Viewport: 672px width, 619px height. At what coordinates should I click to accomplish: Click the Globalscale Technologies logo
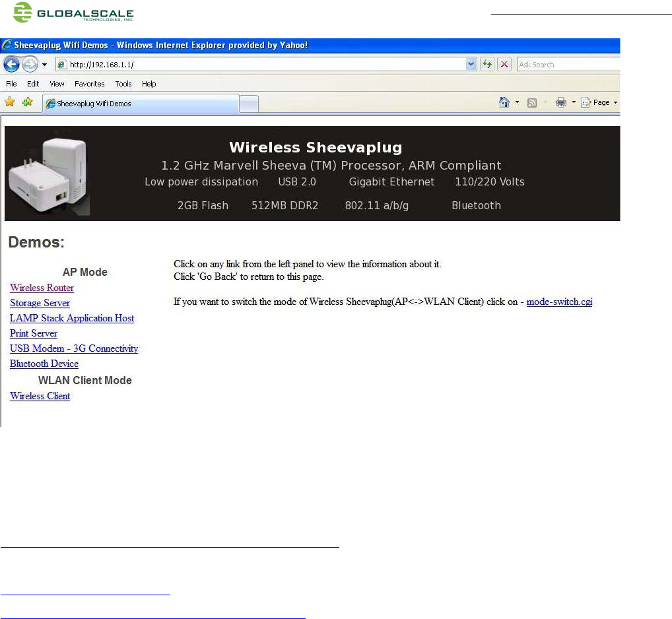click(73, 13)
